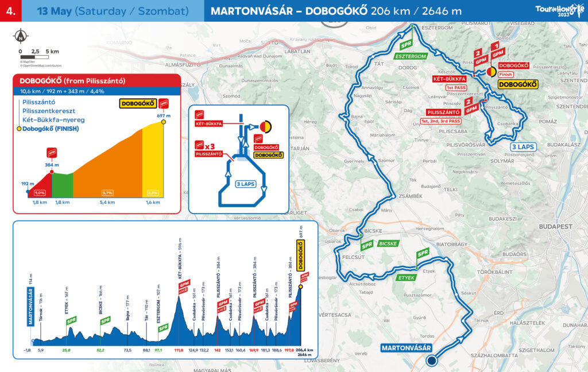
Task: Click the Két-Bükkfa label in lap diagram
Action: coord(209,123)
